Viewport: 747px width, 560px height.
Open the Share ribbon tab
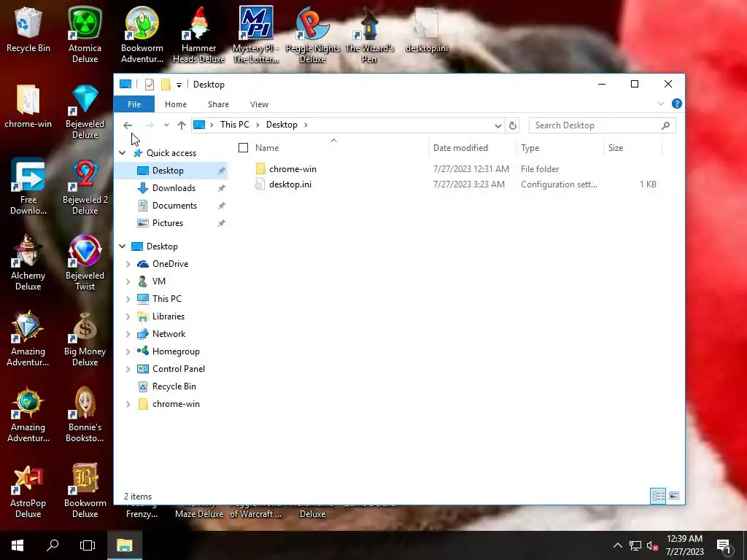tap(218, 104)
